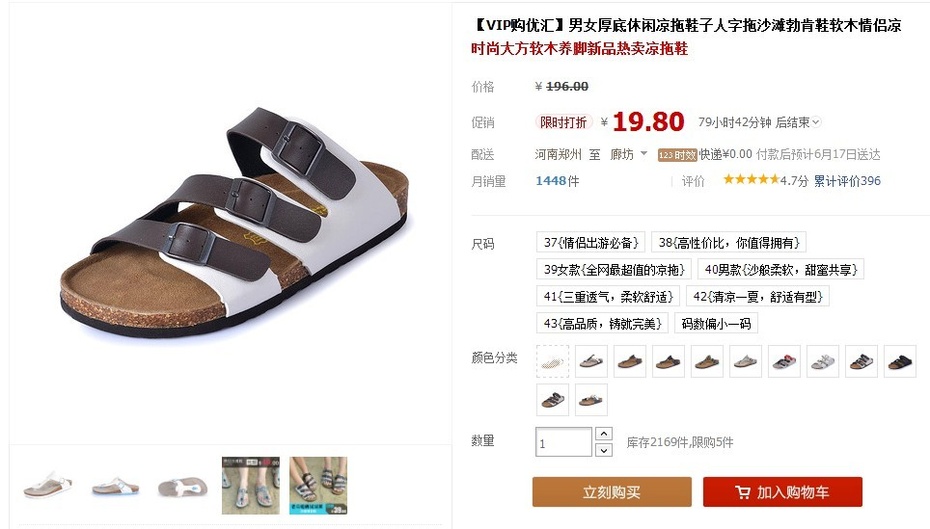Click the shopping cart icon on red button
Image resolution: width=930 pixels, height=529 pixels.
point(743,492)
